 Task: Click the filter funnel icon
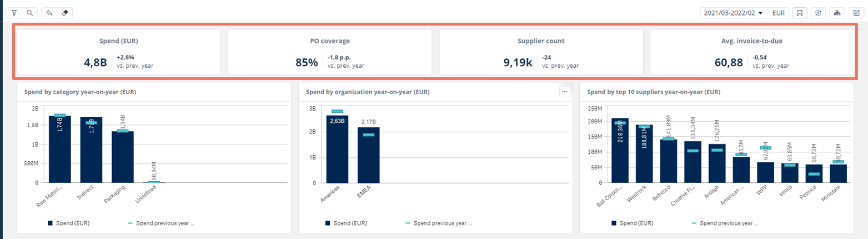(x=14, y=12)
